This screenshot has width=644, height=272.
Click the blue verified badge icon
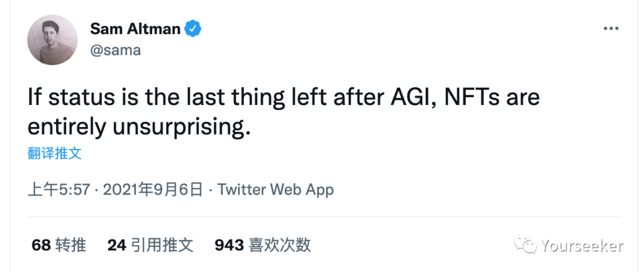click(x=193, y=29)
